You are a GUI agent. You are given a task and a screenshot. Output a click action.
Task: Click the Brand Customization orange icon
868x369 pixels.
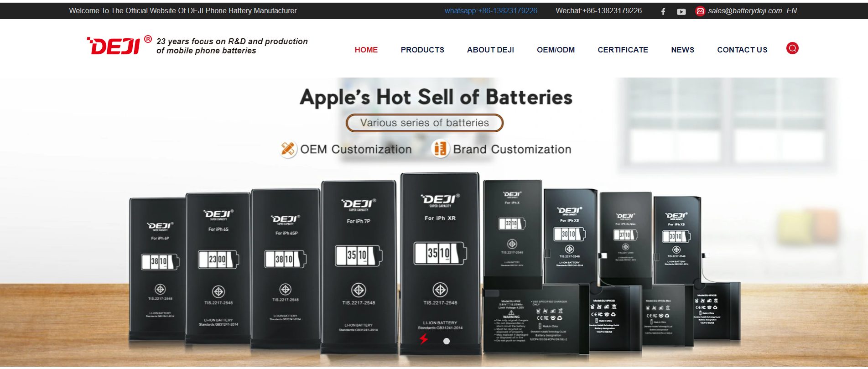440,149
